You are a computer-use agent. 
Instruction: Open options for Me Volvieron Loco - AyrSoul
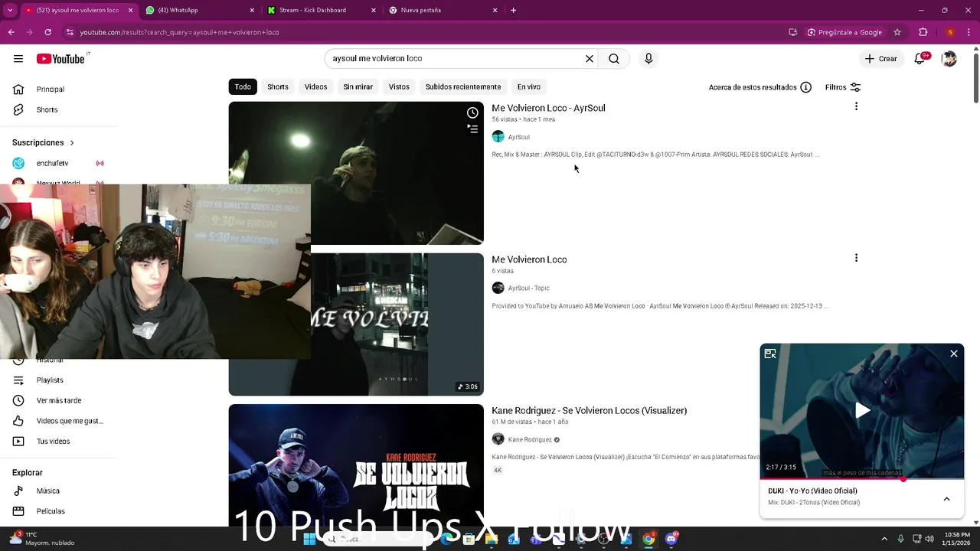pyautogui.click(x=856, y=106)
